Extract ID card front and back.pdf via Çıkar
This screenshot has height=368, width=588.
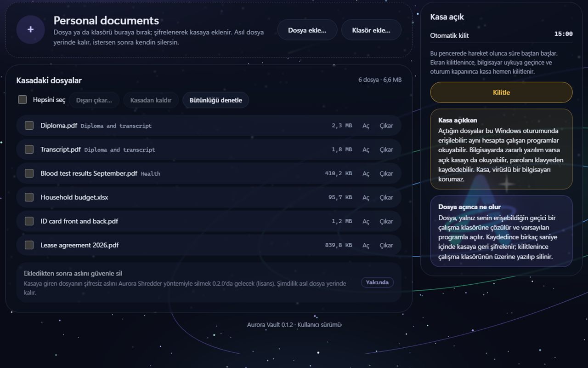pyautogui.click(x=386, y=221)
